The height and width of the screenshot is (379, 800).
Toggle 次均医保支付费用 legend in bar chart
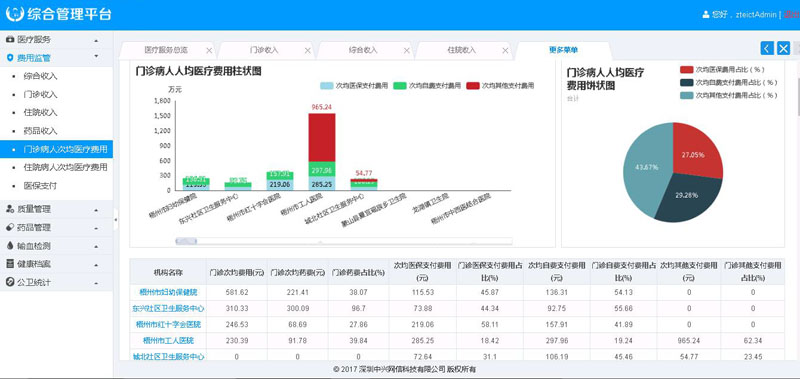[x=354, y=86]
